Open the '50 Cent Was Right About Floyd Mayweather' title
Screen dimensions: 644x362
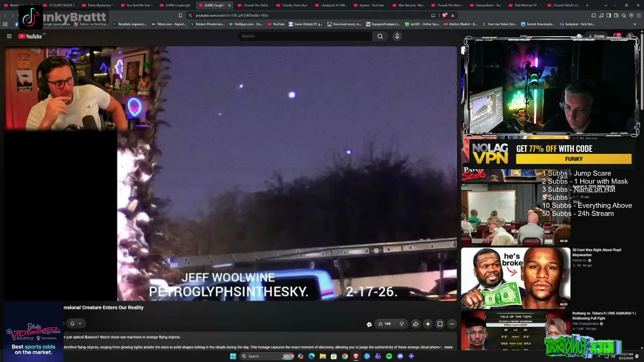pyautogui.click(x=597, y=252)
